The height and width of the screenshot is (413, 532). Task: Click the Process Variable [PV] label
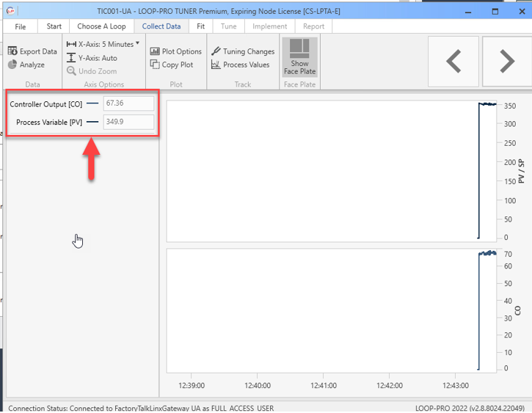[x=49, y=123]
